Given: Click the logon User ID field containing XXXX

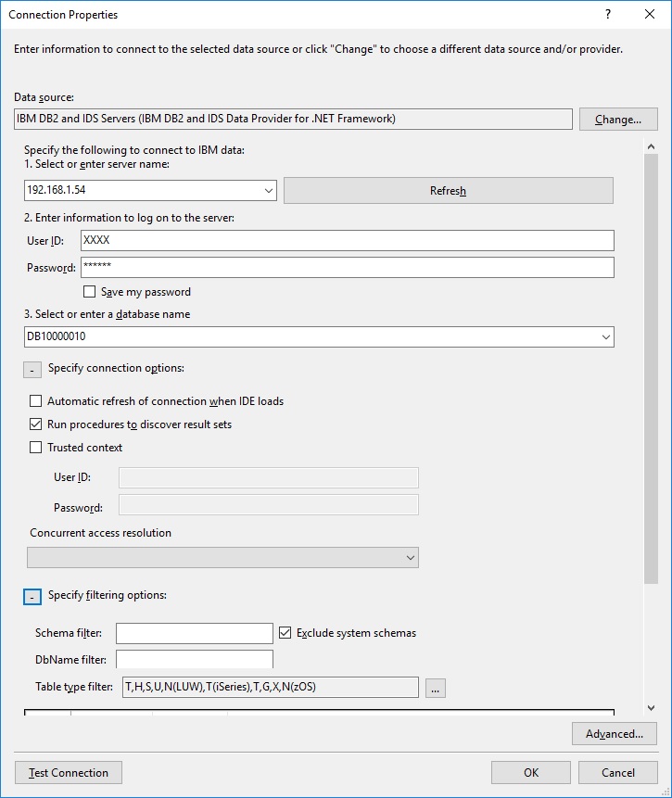Looking at the screenshot, I should point(348,240).
